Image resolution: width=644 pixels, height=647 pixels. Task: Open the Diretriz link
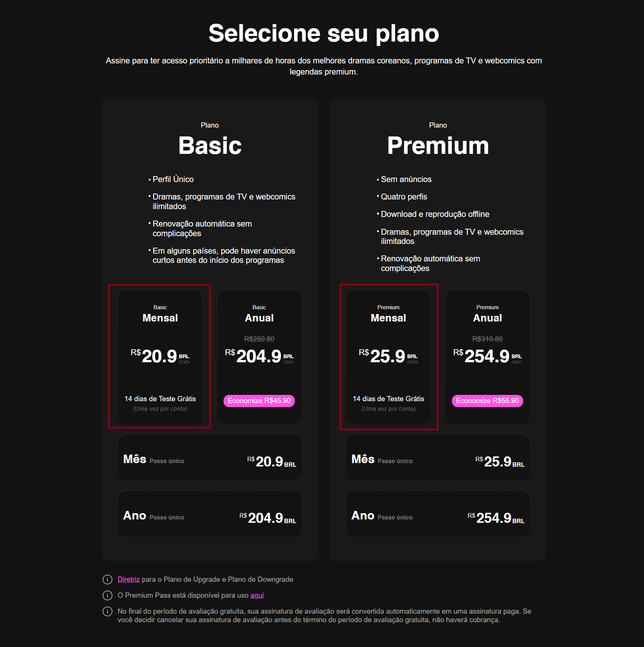click(x=129, y=580)
